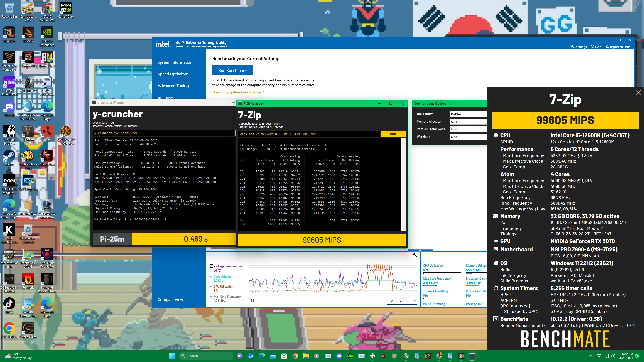The image size is (644, 362).
Task: Open Valheim desktop icon
Action: [28, 133]
